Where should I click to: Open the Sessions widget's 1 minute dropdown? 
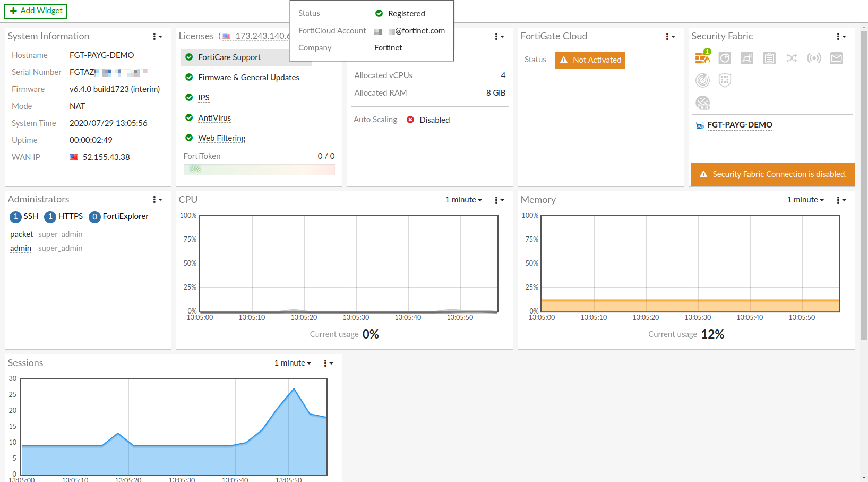click(293, 363)
